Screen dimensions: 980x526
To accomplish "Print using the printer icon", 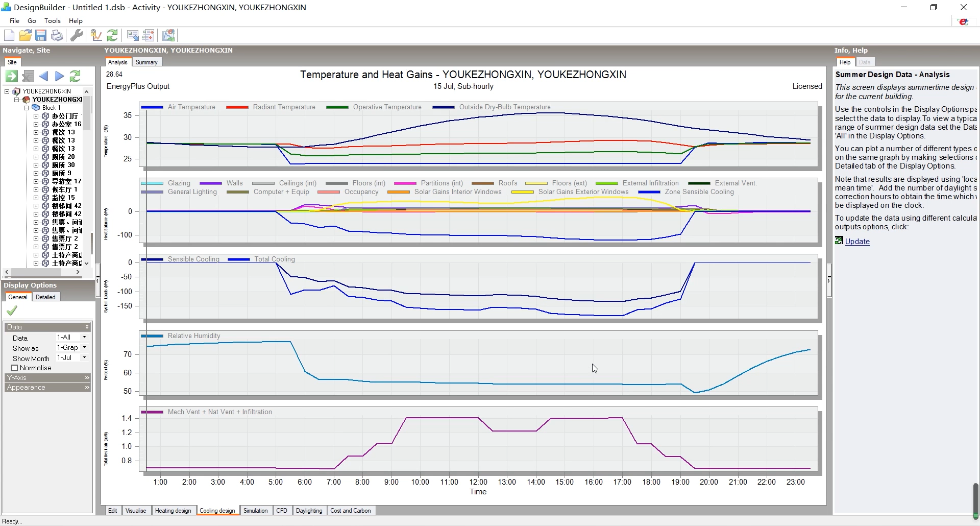I will pyautogui.click(x=57, y=35).
